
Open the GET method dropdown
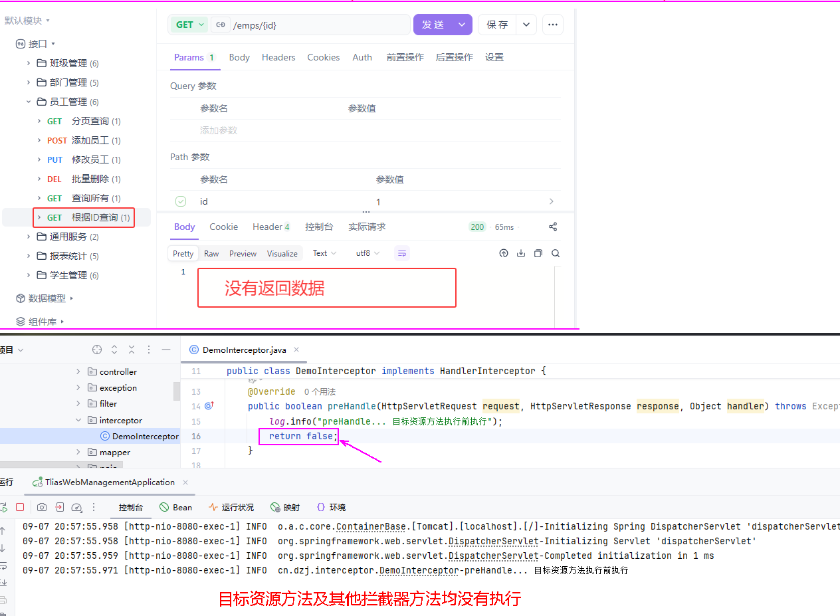(189, 25)
